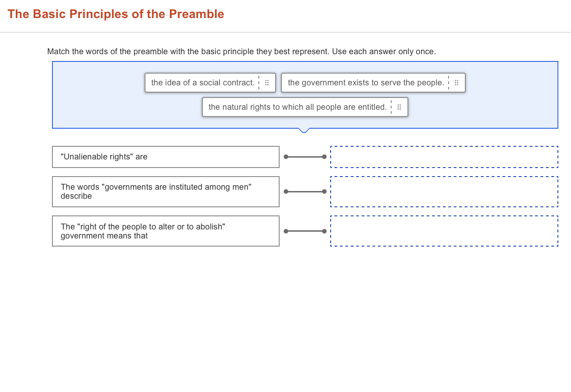The width and height of the screenshot is (571, 392).
Task: Click the dashed divider in the government chip
Action: pyautogui.click(x=449, y=83)
